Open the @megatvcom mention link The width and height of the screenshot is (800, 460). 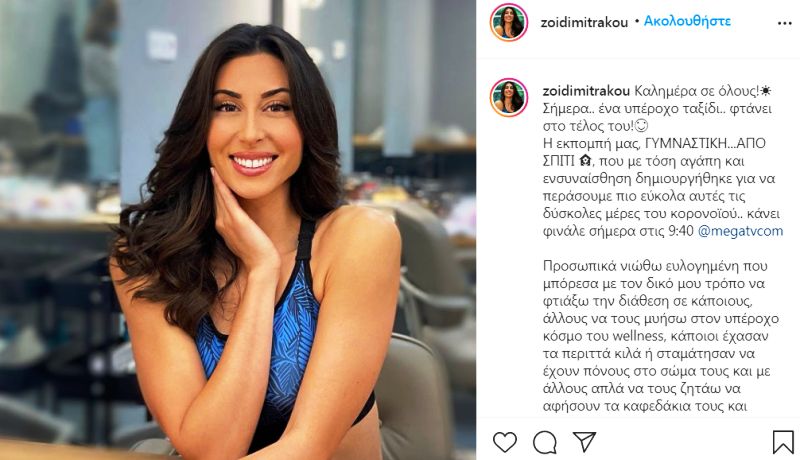(x=740, y=231)
